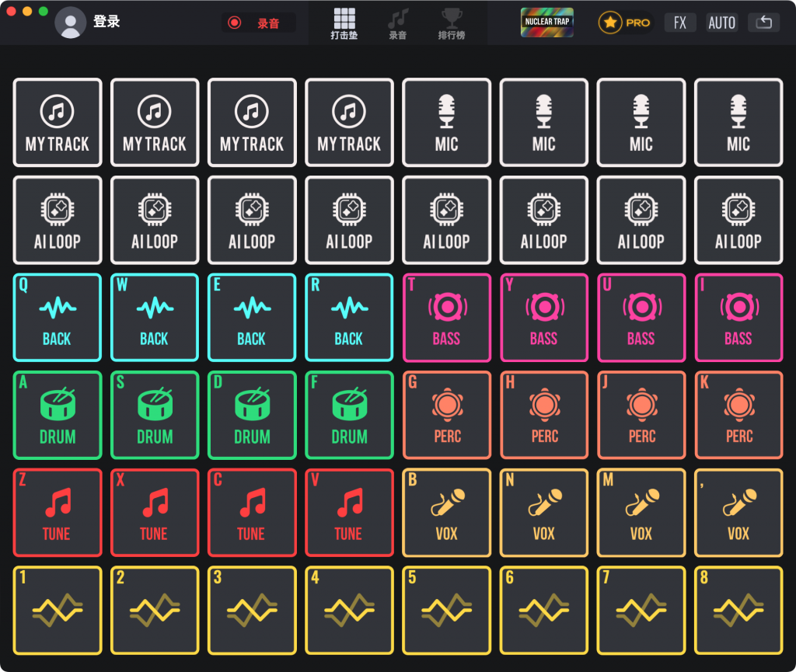The height and width of the screenshot is (672, 796).
Task: Enable AUTO mode
Action: 722,23
